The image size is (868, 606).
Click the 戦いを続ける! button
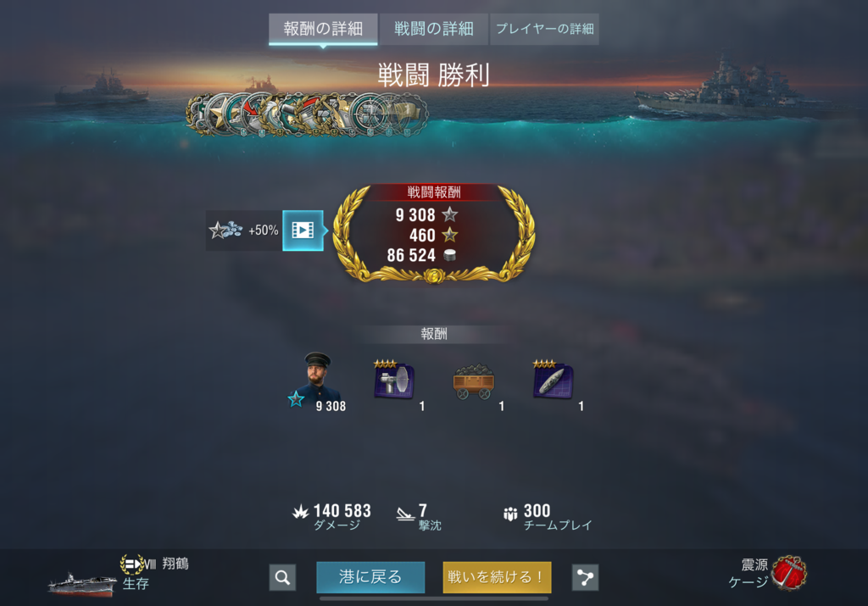tap(497, 577)
